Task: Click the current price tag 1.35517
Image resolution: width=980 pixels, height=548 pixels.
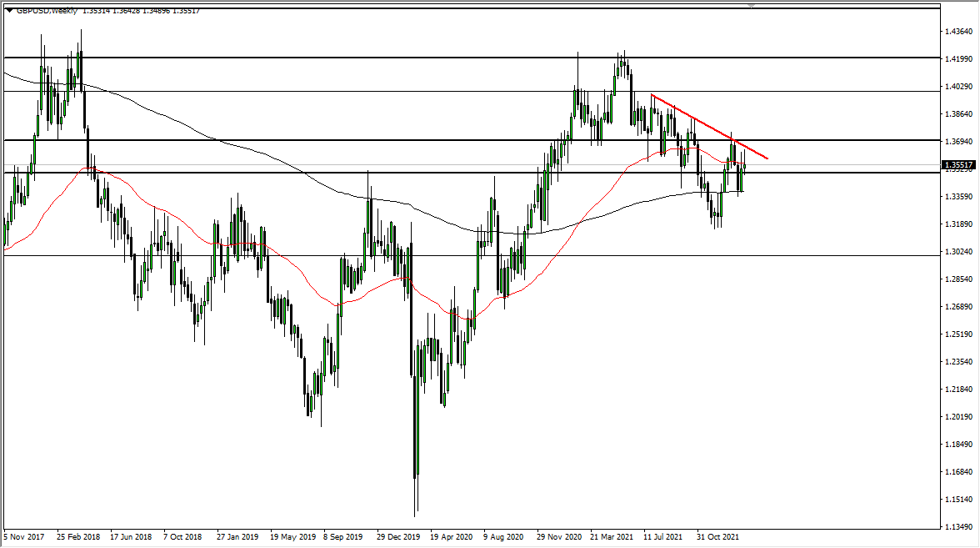Action: (958, 165)
